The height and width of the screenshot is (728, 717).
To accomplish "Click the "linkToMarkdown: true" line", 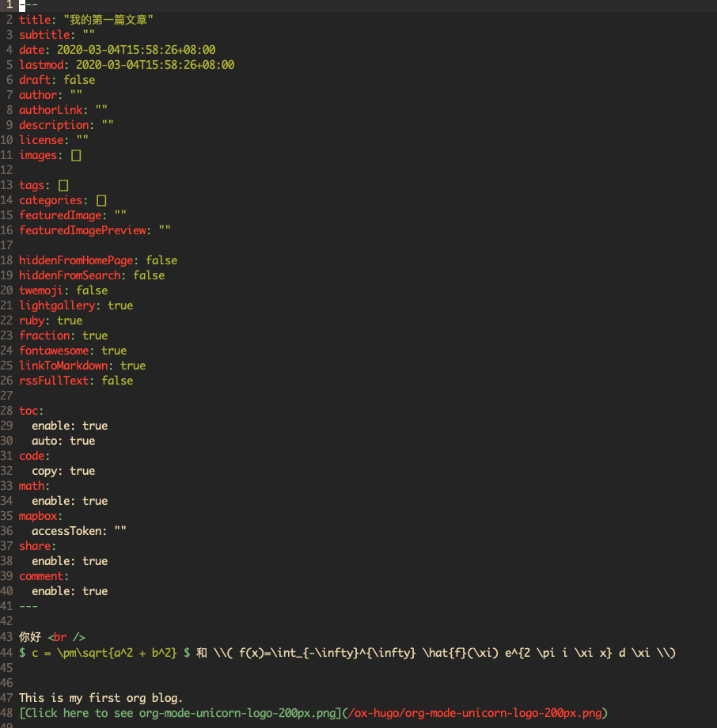I will click(x=82, y=366).
